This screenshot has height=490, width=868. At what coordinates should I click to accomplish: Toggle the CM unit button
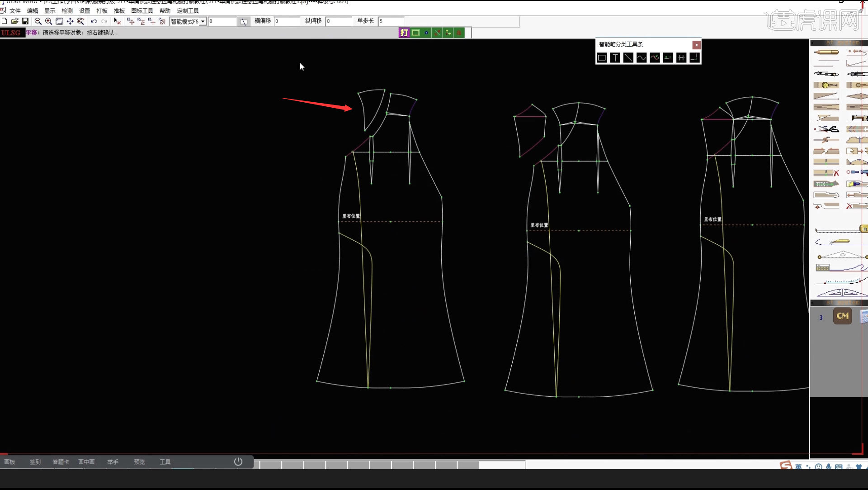click(842, 316)
